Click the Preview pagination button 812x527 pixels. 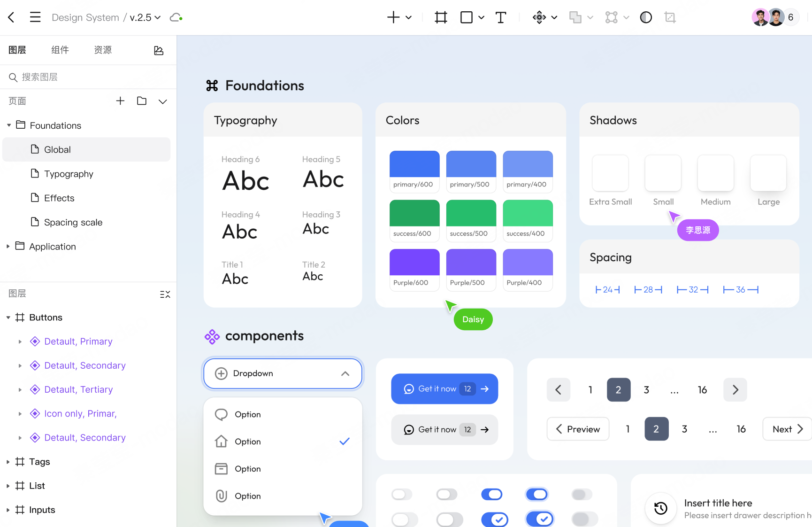[578, 429]
